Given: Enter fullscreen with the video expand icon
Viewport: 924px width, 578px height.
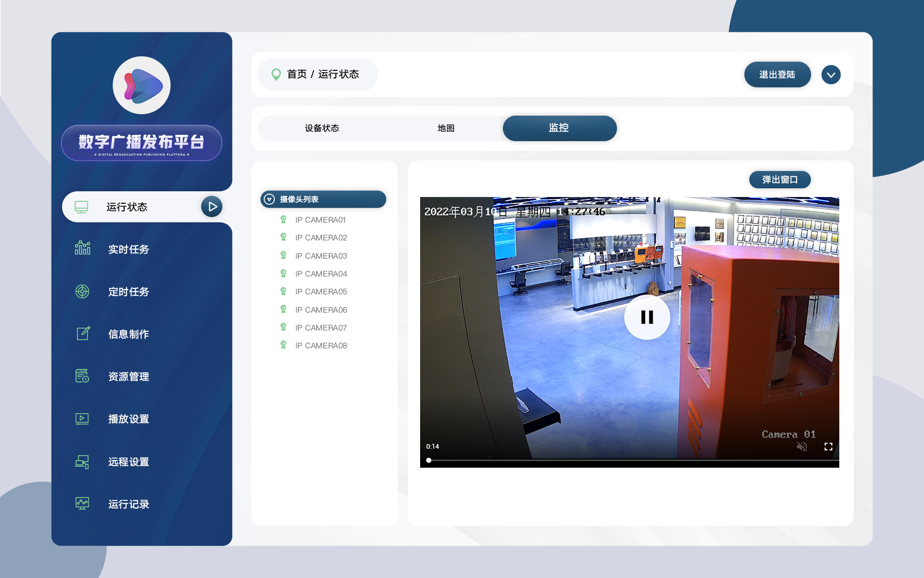Looking at the screenshot, I should point(828,447).
